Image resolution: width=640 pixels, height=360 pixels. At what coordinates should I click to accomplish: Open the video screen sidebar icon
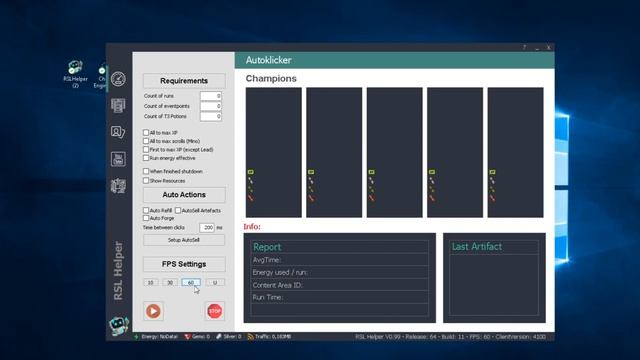pos(118,159)
